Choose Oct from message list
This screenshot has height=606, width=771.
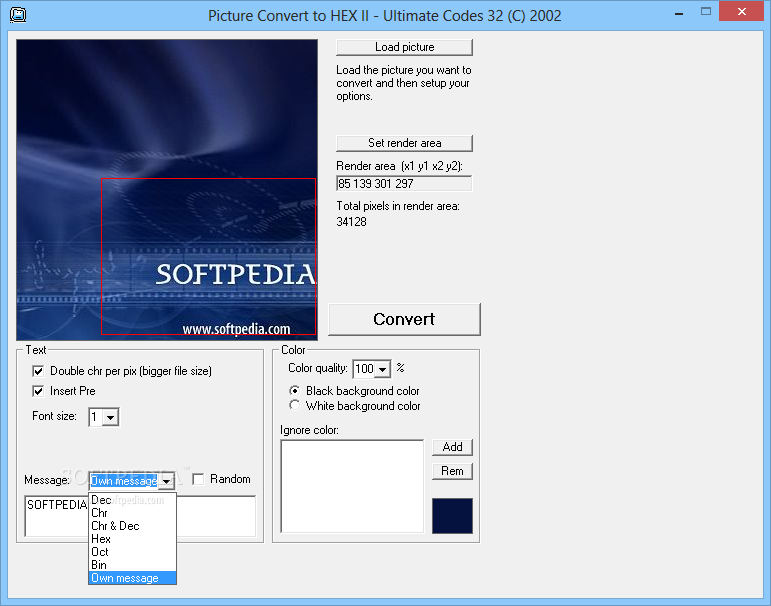132,552
